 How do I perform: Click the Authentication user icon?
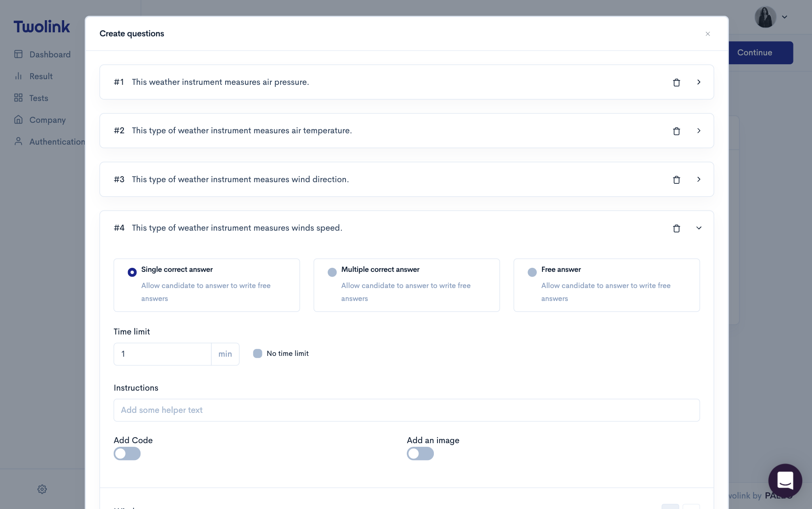(18, 141)
